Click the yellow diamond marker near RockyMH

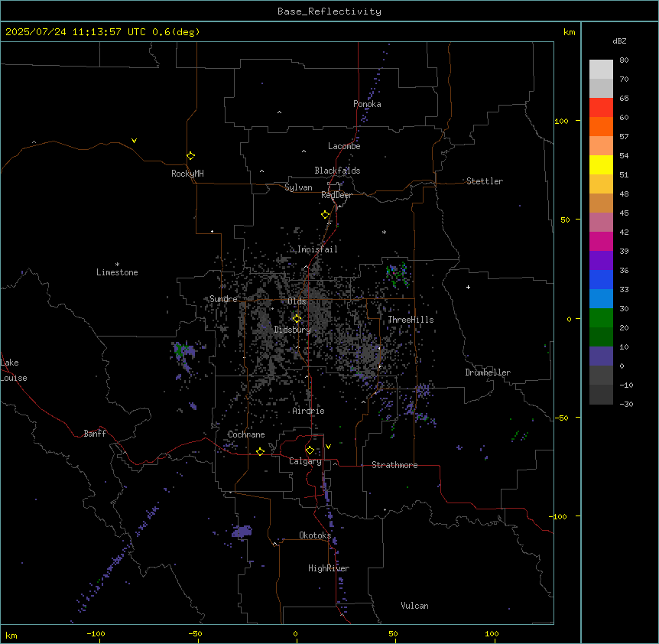pos(190,156)
